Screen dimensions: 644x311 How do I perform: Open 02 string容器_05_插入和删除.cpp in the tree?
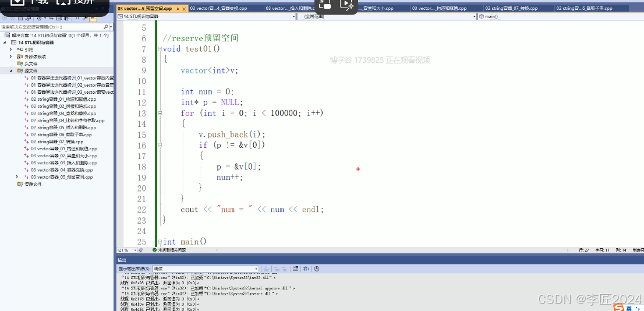point(63,128)
